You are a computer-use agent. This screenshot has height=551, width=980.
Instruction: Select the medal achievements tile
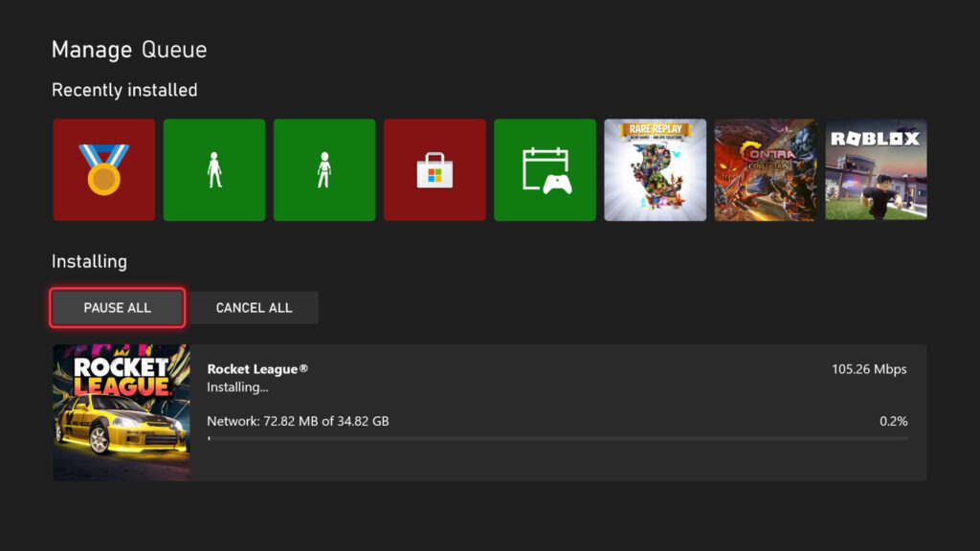(103, 169)
